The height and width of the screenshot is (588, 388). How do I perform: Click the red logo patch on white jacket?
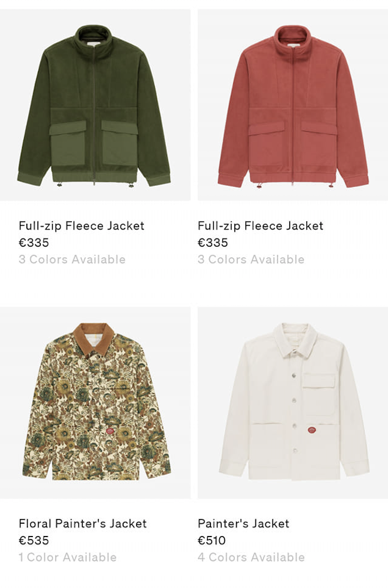click(311, 430)
